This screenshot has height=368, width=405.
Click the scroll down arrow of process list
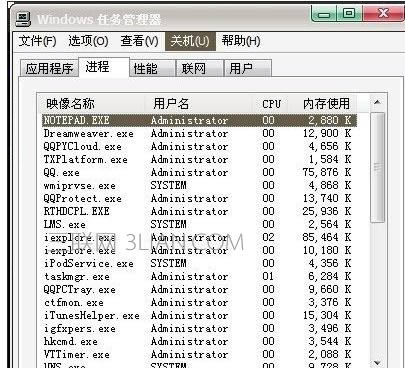coord(377,363)
